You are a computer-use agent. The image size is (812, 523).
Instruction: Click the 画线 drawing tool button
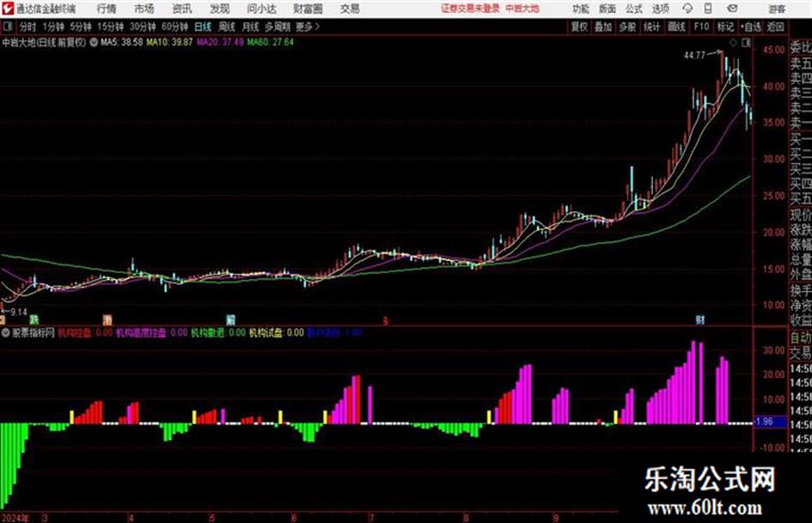click(677, 27)
